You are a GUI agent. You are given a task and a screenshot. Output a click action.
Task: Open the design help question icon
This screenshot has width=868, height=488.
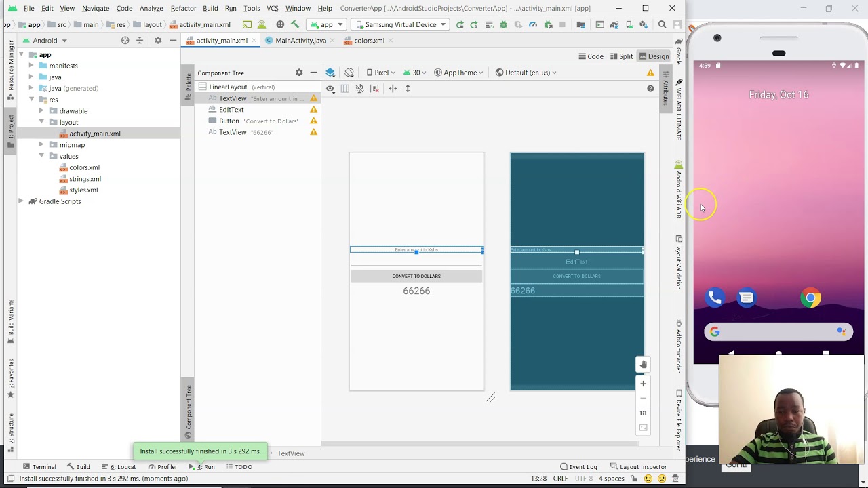click(650, 89)
